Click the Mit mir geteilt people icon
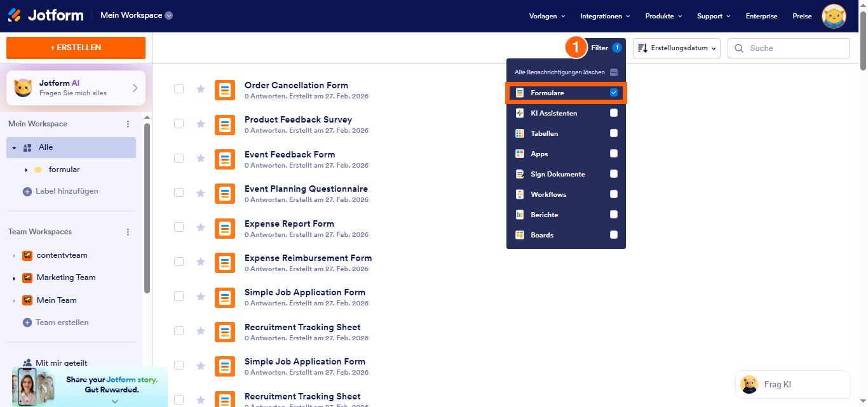This screenshot has height=407, width=868. tap(27, 363)
